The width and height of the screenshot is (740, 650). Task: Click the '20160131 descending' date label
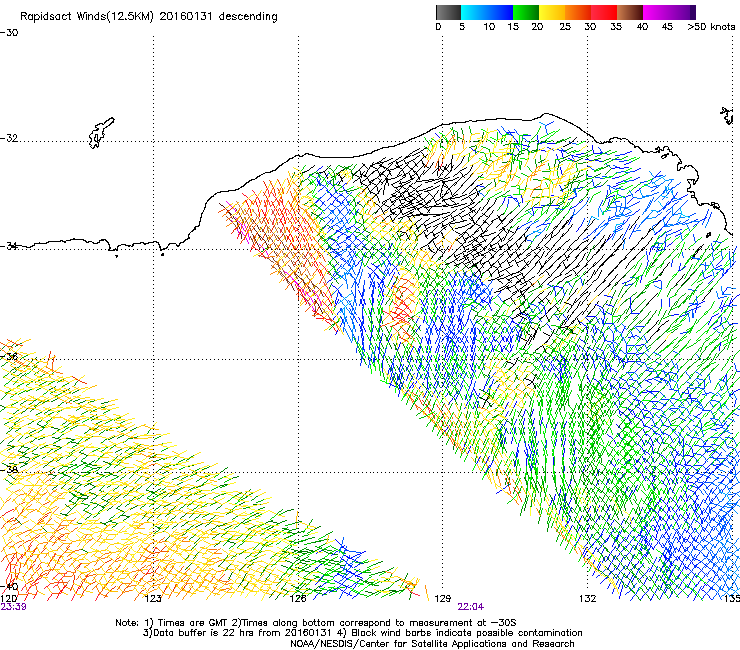[219, 17]
